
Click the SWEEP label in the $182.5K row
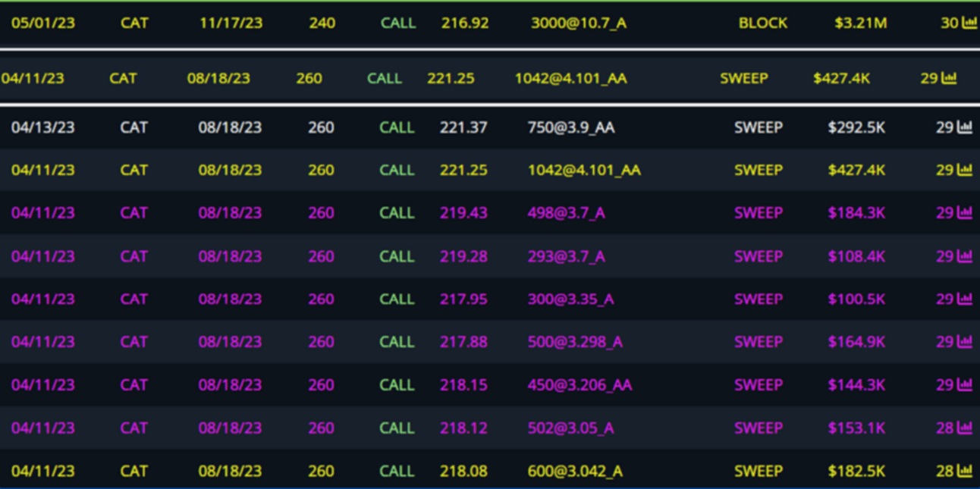click(x=759, y=471)
